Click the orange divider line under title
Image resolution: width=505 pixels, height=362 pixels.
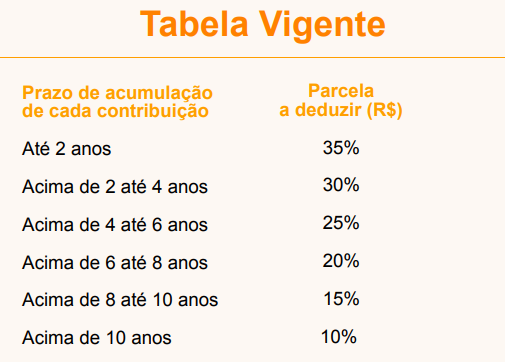tap(252, 58)
